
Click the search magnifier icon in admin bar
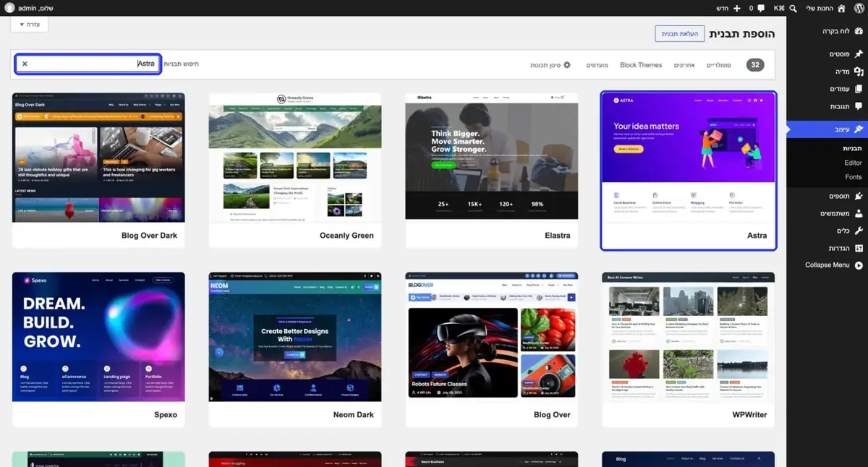coord(793,8)
